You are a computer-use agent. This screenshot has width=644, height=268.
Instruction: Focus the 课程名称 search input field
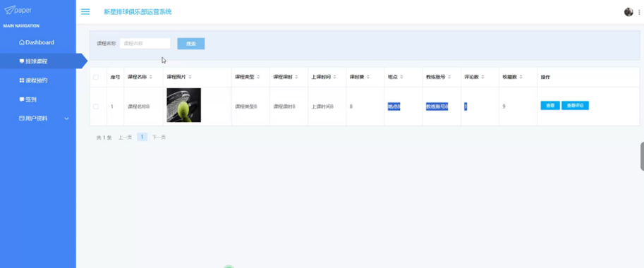pyautogui.click(x=145, y=43)
